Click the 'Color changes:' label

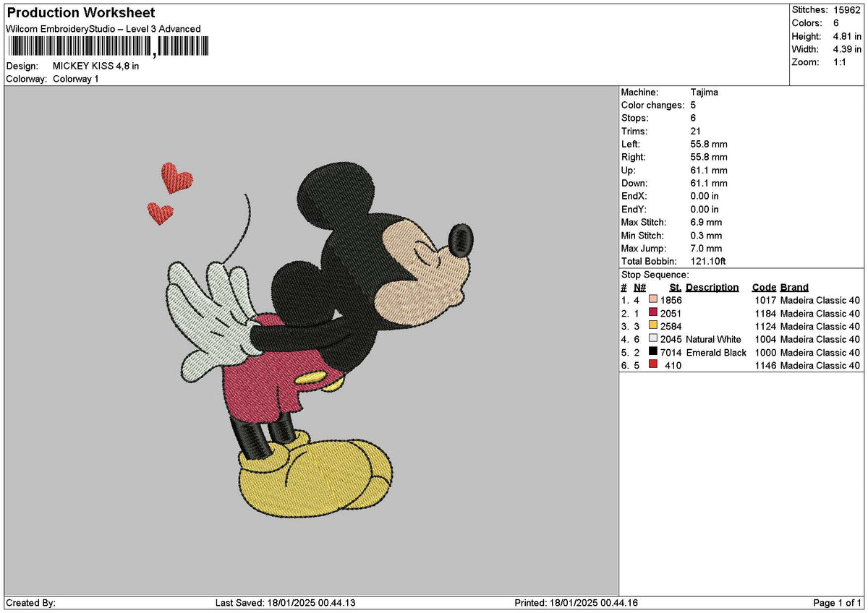tap(652, 106)
